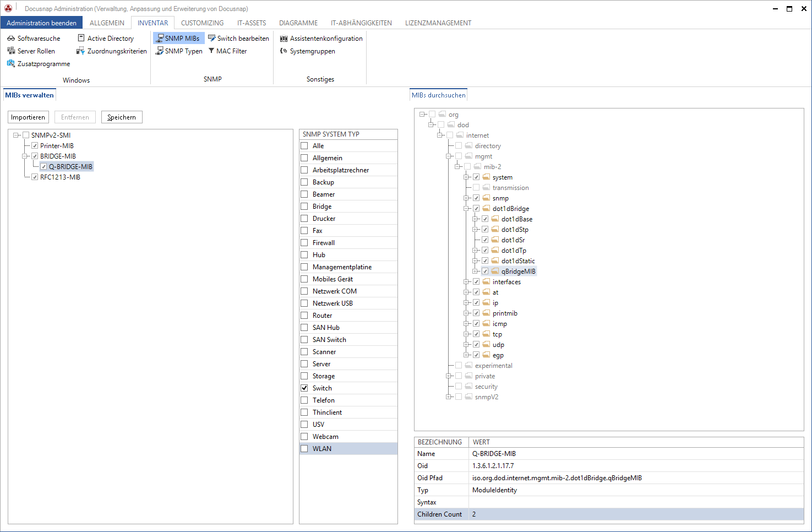Collapse the SNMPv2-SMI tree node
This screenshot has height=532, width=812.
tap(17, 135)
